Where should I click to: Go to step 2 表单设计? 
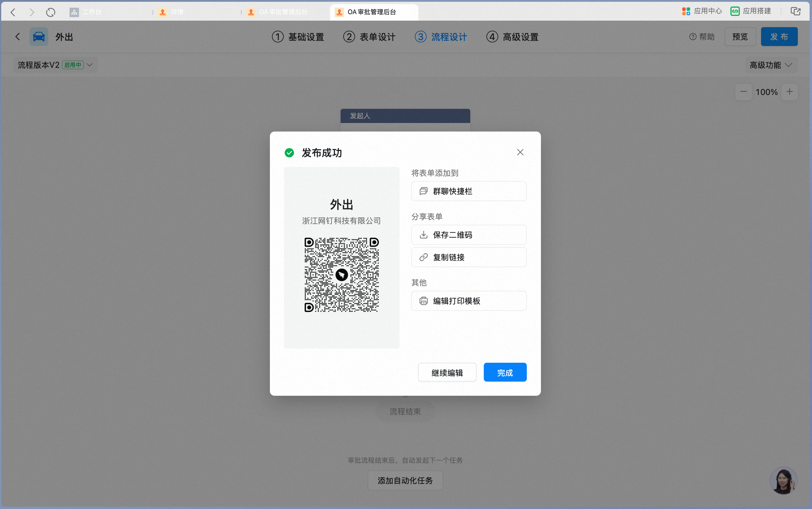click(x=369, y=37)
